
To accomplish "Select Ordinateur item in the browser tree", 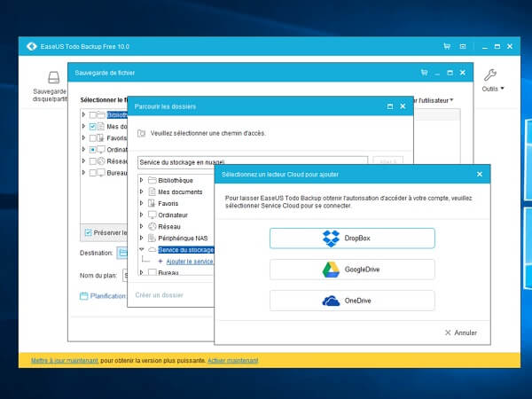I will [x=173, y=215].
